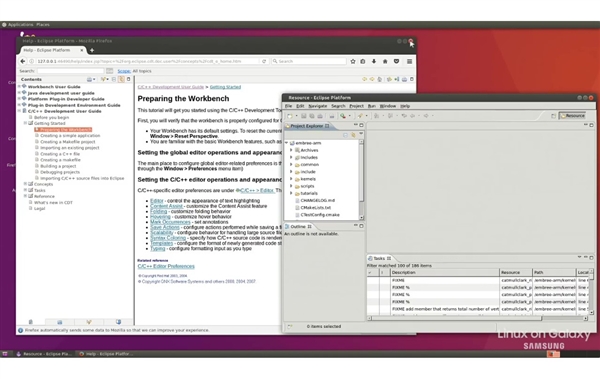This screenshot has width=600, height=379.
Task: Open the Firefox hamburger menu
Action: tap(409, 61)
